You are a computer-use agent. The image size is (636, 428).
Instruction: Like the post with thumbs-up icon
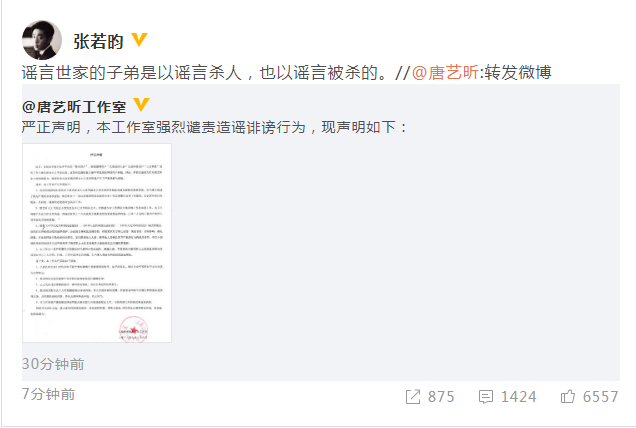(x=568, y=396)
